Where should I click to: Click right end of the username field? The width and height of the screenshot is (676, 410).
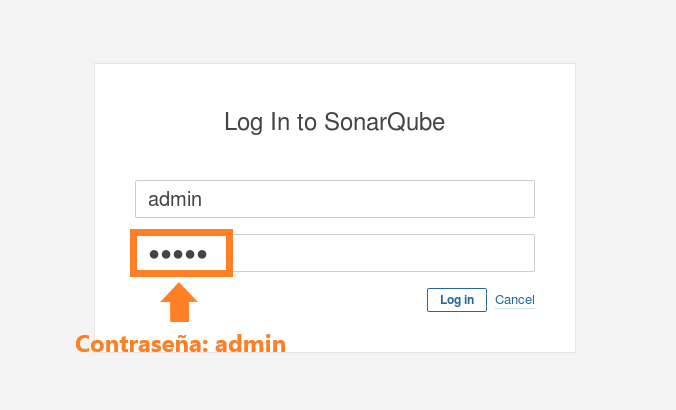click(x=520, y=199)
